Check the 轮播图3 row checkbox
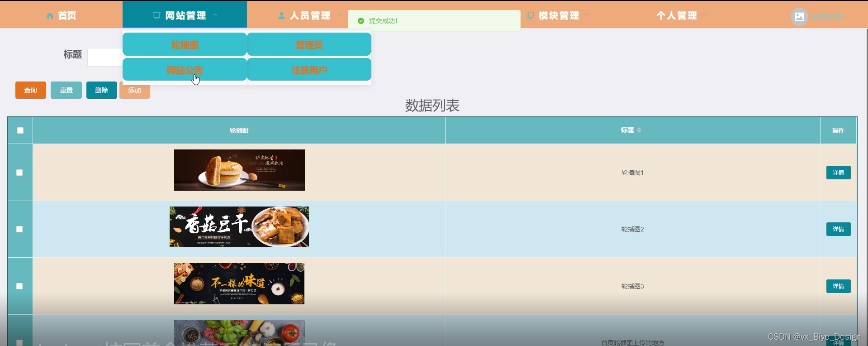 point(19,286)
